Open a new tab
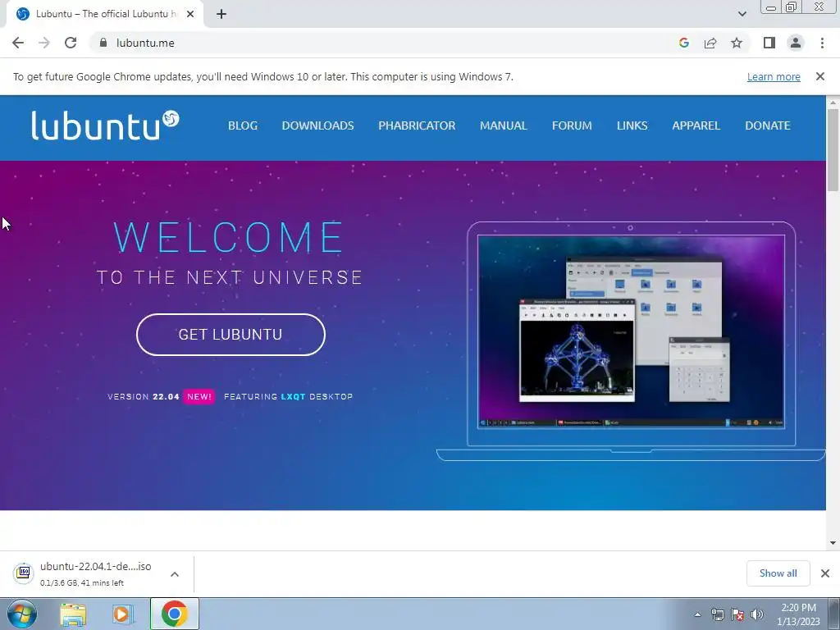This screenshot has height=630, width=840. click(221, 14)
